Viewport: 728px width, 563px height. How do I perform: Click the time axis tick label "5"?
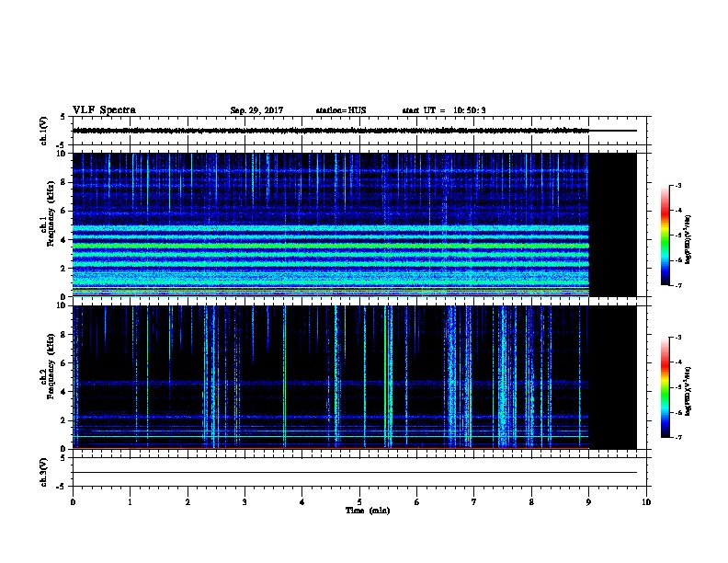(359, 502)
